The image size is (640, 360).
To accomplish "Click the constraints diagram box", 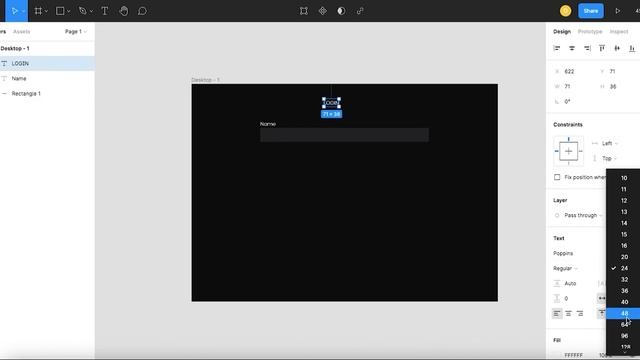I will [569, 151].
